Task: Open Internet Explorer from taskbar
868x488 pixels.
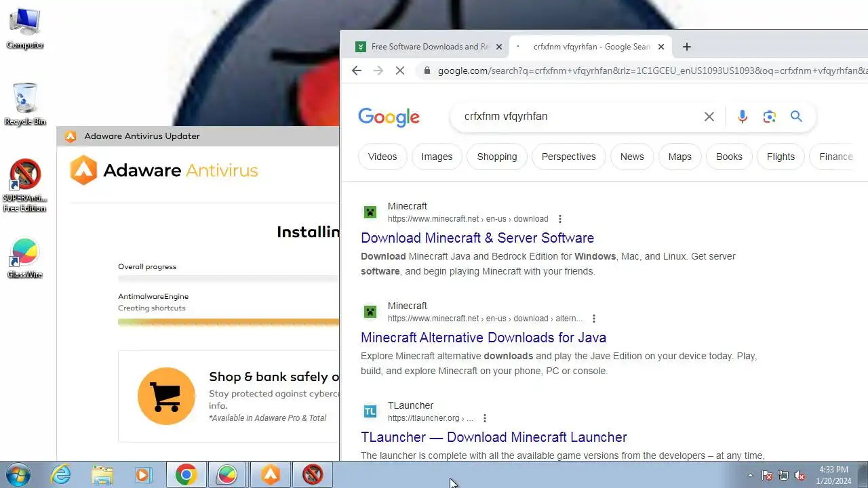Action: tap(61, 475)
